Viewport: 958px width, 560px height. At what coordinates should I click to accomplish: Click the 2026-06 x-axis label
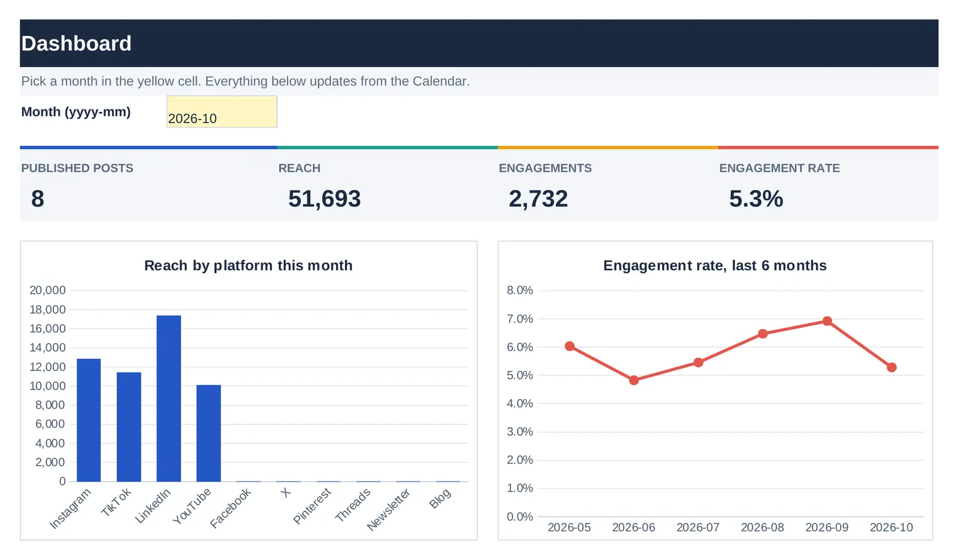pos(633,527)
